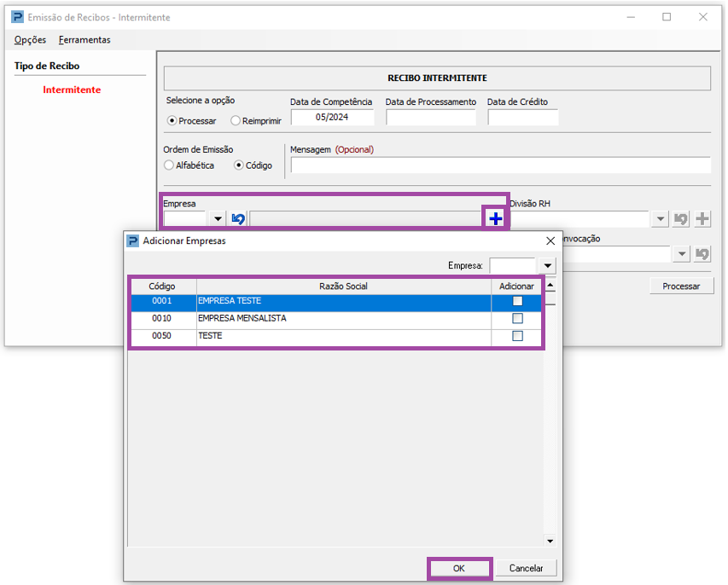Select the Processar radio option
The image size is (728, 585).
(172, 120)
